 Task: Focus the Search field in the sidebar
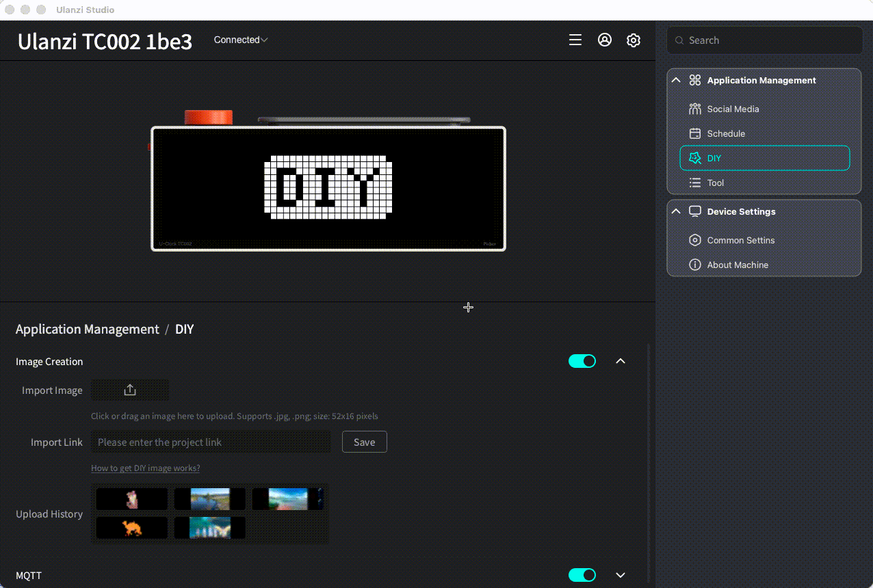pos(765,40)
